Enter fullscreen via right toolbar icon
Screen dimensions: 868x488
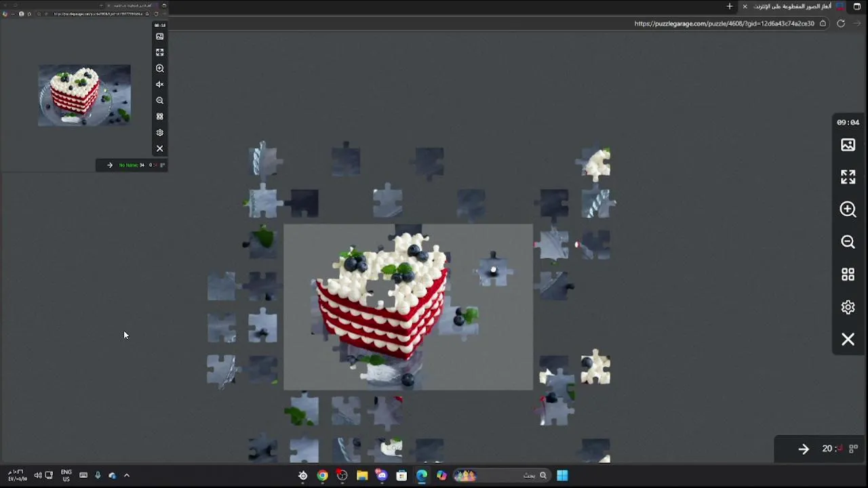(x=848, y=177)
